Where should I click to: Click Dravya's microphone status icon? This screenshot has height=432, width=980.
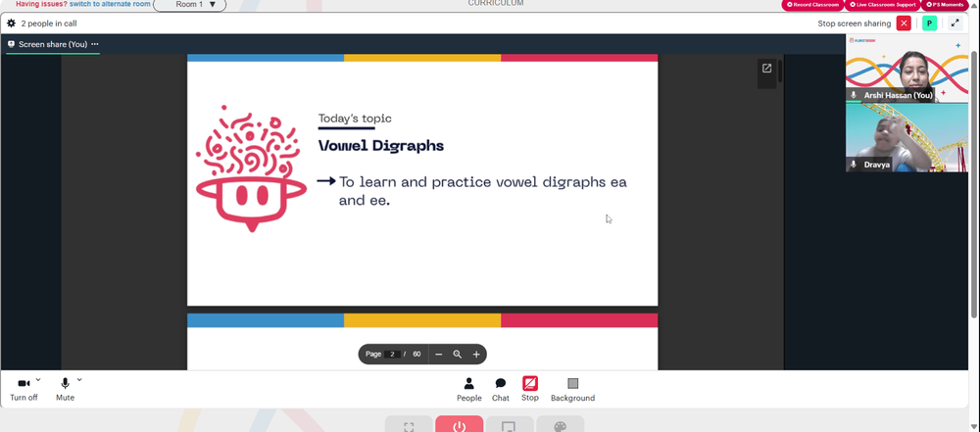(854, 165)
